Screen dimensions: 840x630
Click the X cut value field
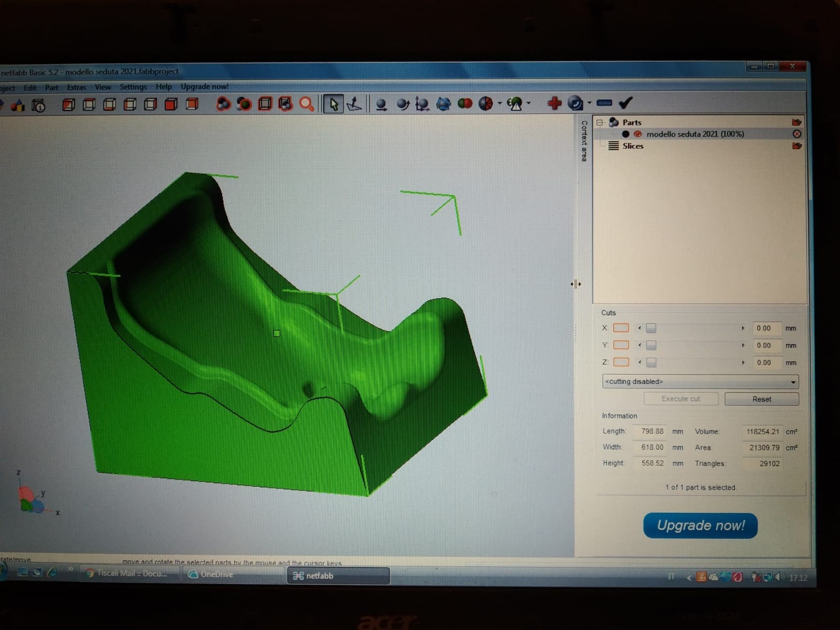click(x=766, y=328)
